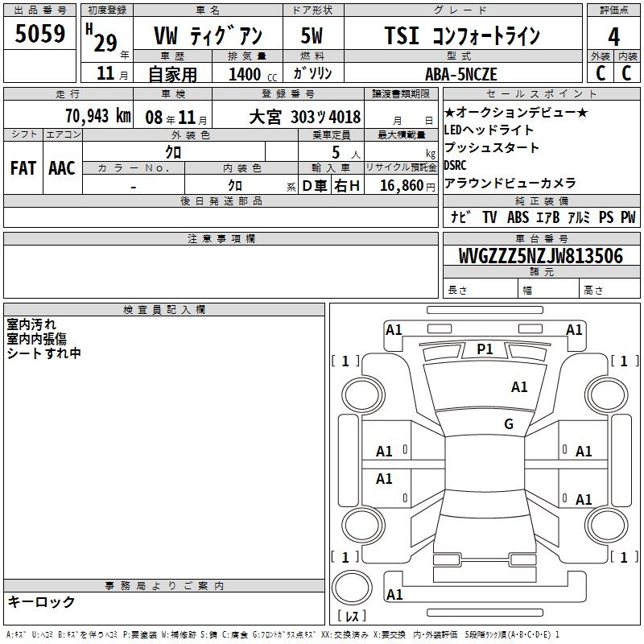The width and height of the screenshot is (644, 644).
Task: Select the レス marking below the diagram
Action: (x=351, y=617)
